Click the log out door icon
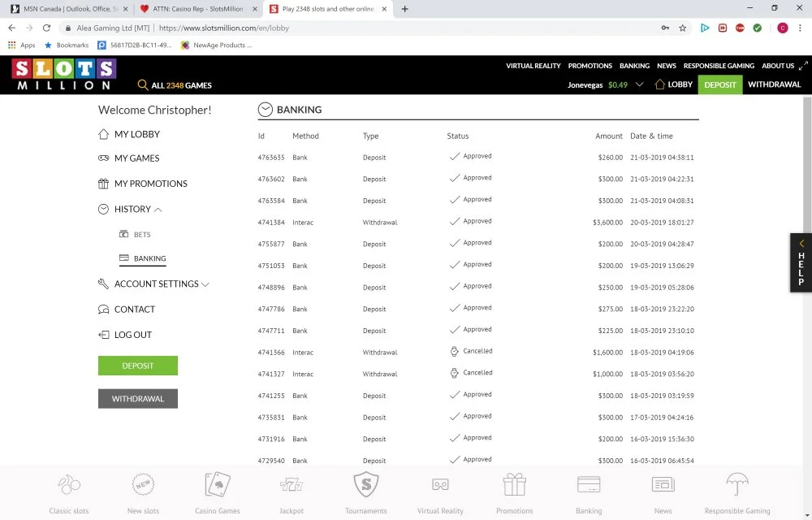This screenshot has height=520, width=812. 104,335
